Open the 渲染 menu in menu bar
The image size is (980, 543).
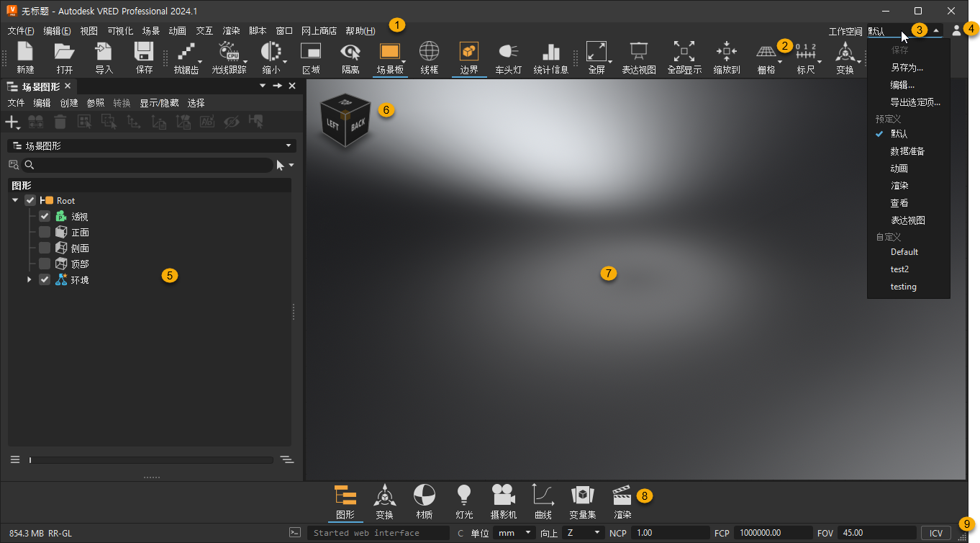tap(230, 30)
